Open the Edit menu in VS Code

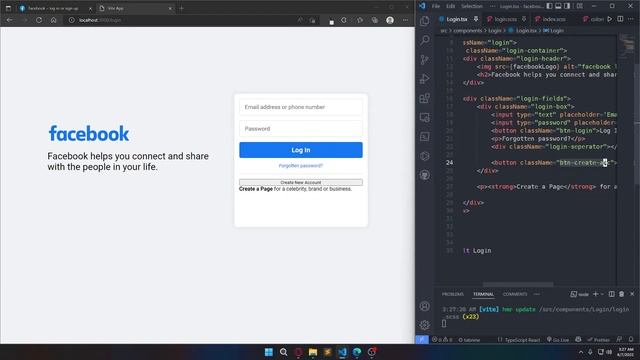pos(450,6)
